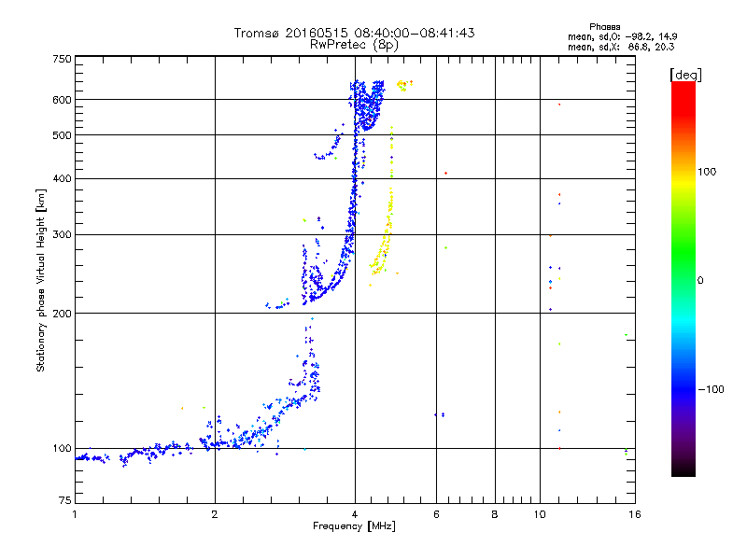Click the '-100' colorbar tick label

[x=712, y=389]
